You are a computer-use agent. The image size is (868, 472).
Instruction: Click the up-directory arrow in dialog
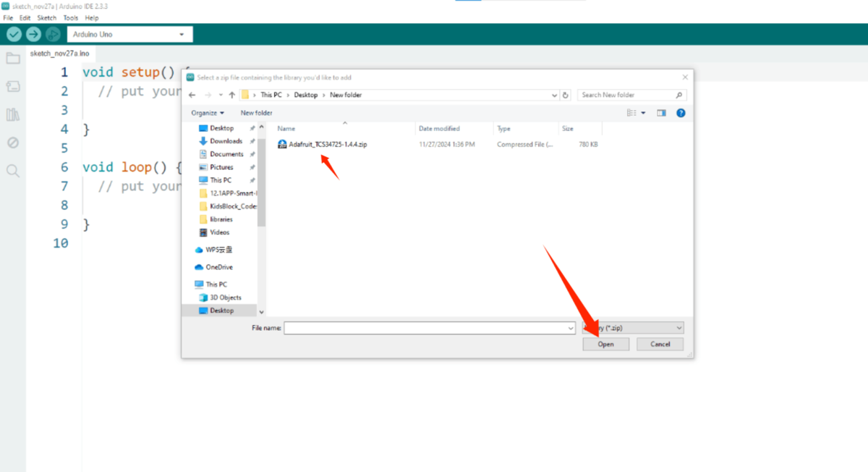point(232,95)
